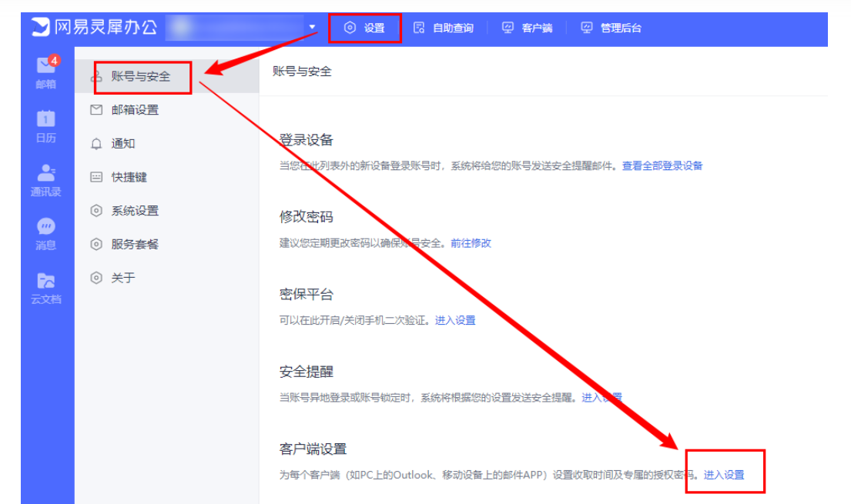Select 关于 in settings menu
This screenshot has width=851, height=504.
167,279
